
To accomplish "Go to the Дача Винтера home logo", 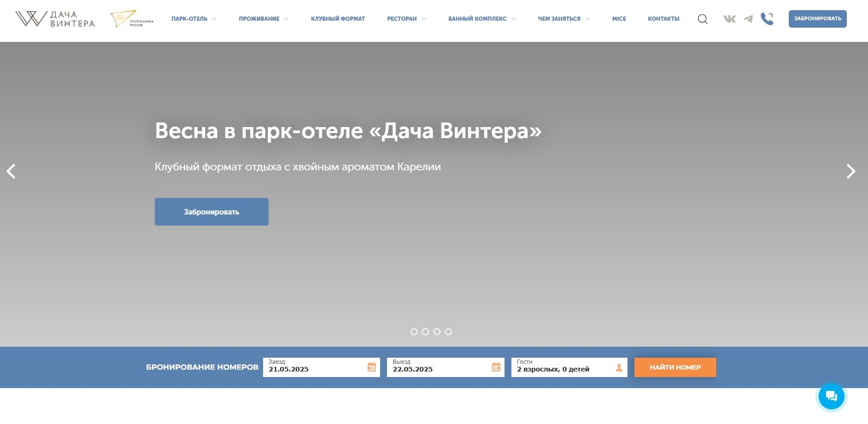I will tap(55, 19).
